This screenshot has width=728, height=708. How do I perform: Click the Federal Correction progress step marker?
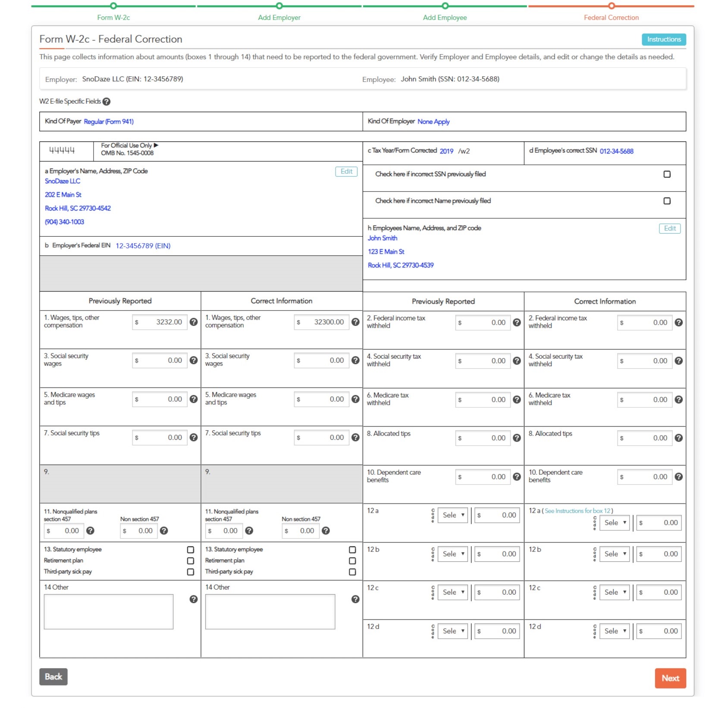point(611,6)
